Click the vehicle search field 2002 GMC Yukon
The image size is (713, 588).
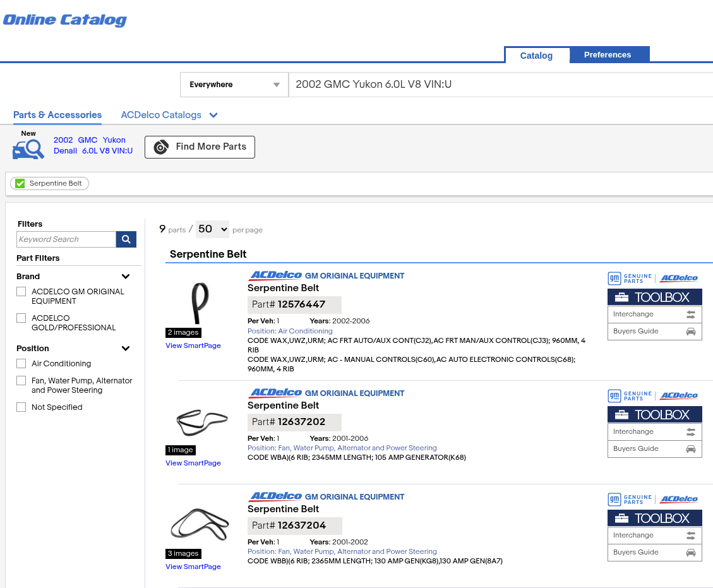500,85
